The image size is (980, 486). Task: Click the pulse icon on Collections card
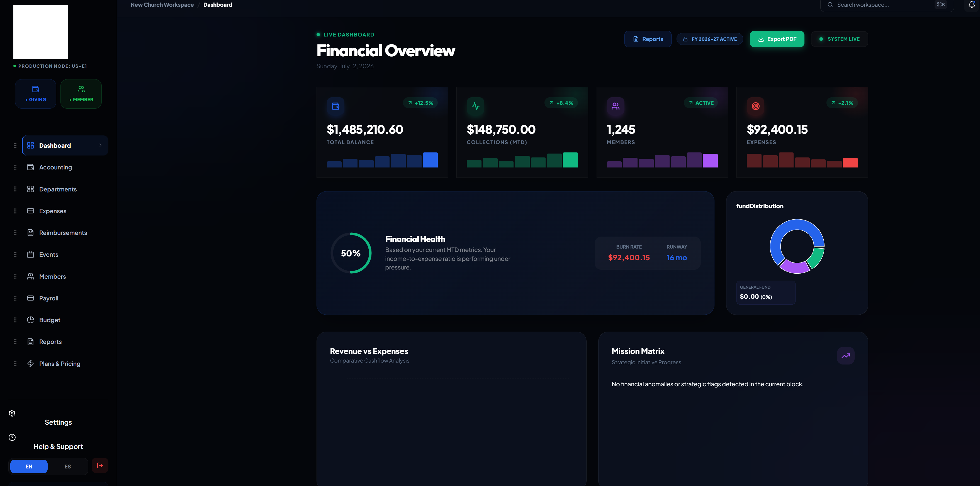point(476,106)
